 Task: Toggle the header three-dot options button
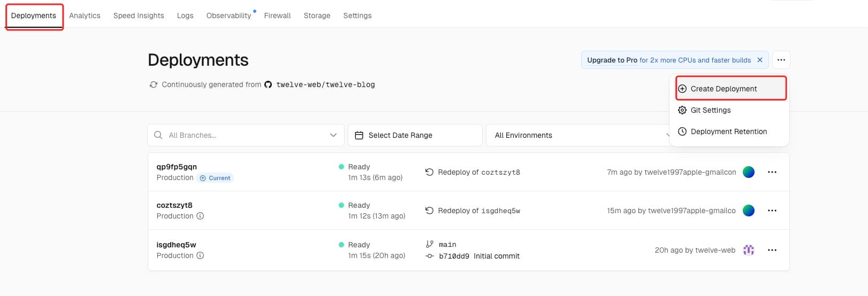pos(781,60)
